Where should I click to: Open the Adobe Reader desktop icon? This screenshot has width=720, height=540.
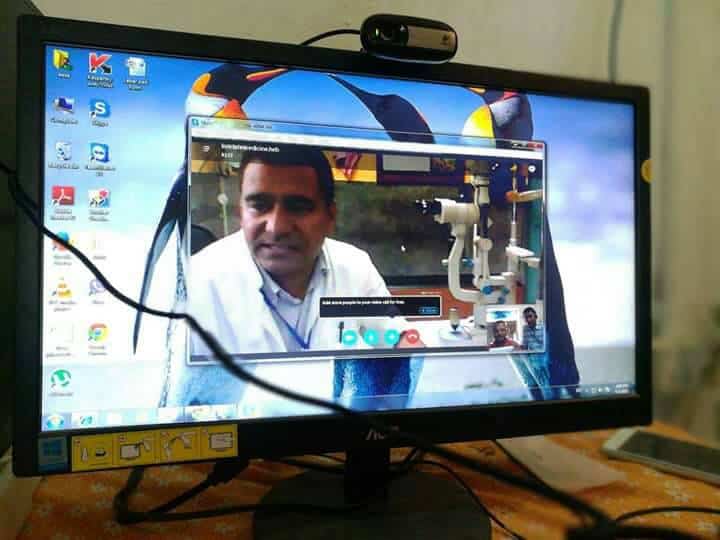[x=63, y=197]
